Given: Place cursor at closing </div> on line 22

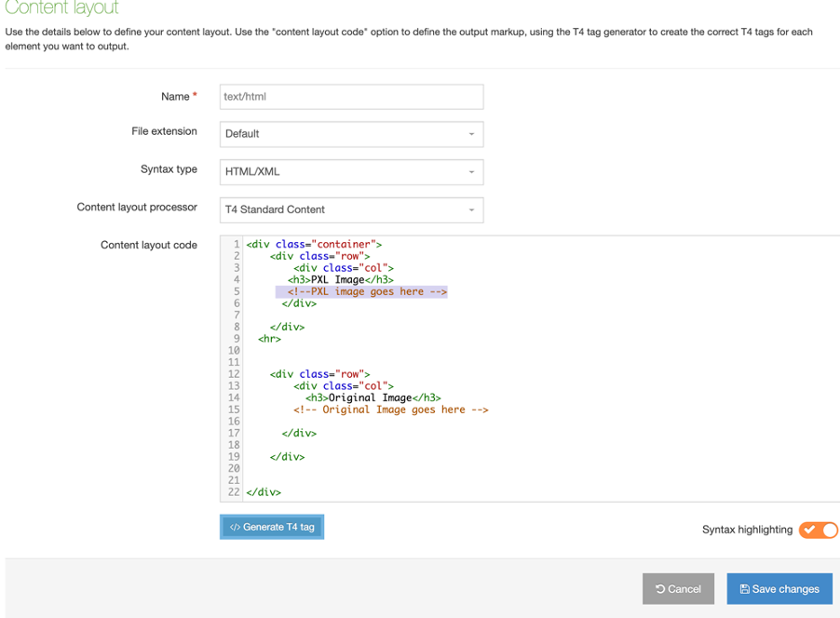Looking at the screenshot, I should click(x=264, y=492).
